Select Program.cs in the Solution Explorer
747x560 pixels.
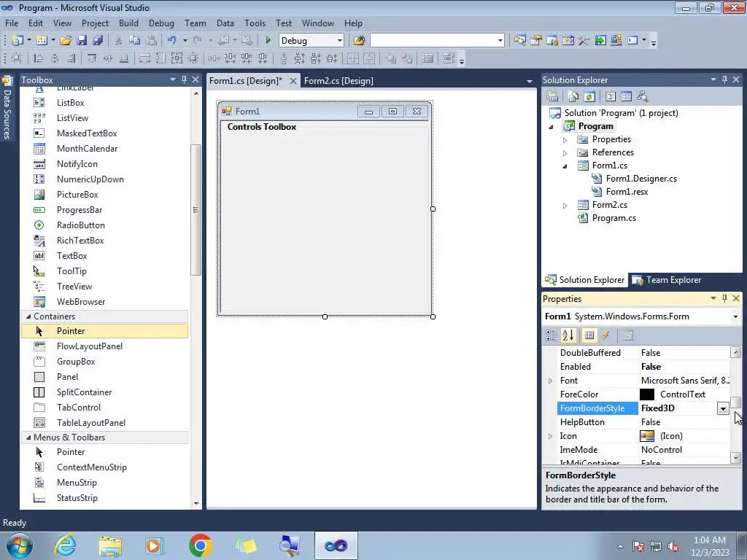pyautogui.click(x=614, y=218)
